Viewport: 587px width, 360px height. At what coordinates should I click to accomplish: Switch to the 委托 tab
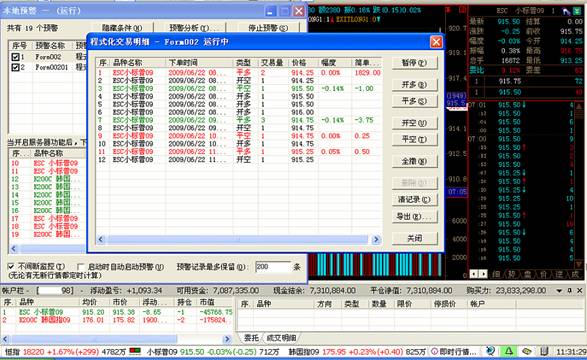pyautogui.click(x=251, y=338)
